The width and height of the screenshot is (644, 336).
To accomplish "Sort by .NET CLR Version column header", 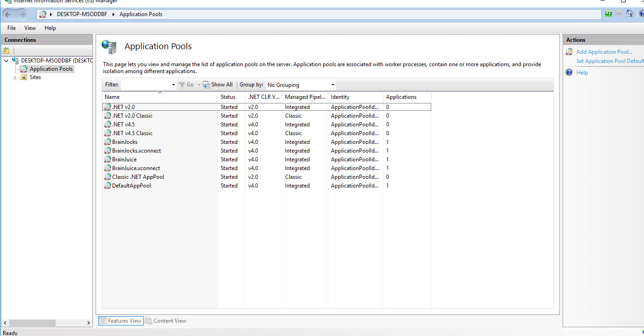I will click(x=263, y=97).
